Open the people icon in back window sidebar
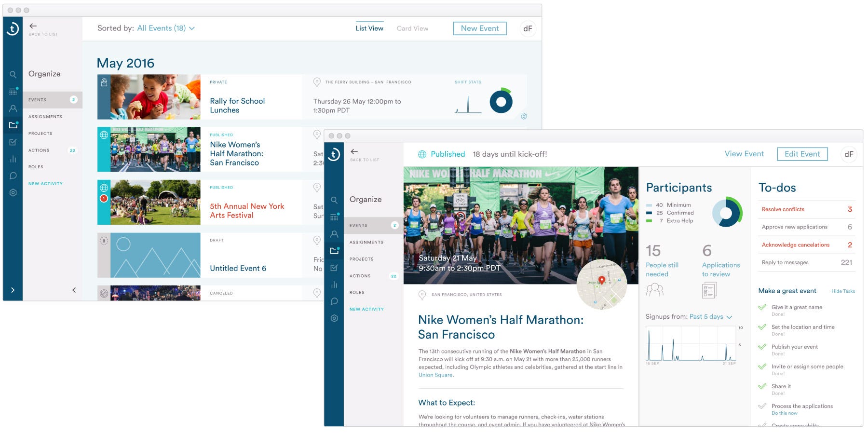868x434 pixels. point(13,108)
